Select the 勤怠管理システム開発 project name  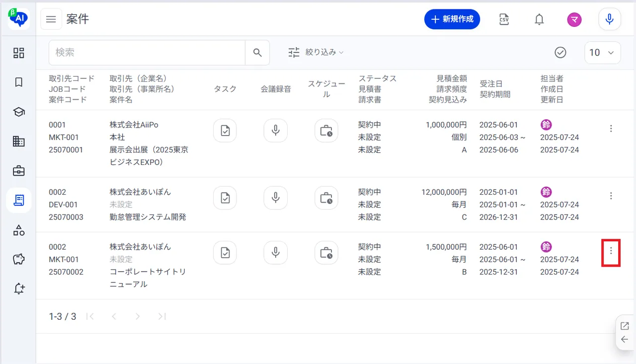click(x=148, y=217)
